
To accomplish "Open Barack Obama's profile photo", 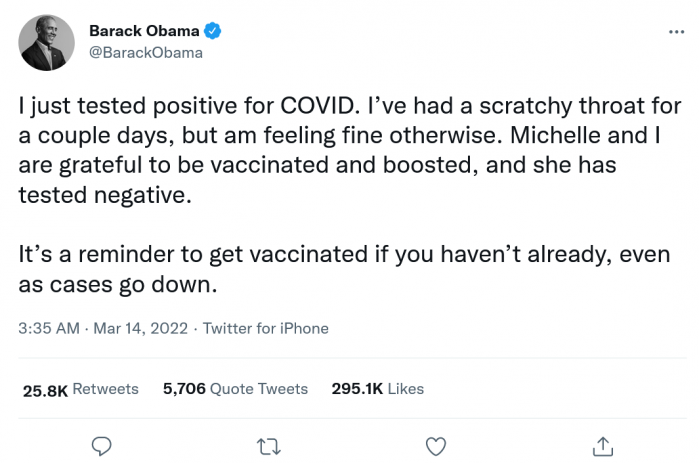I will click(46, 43).
